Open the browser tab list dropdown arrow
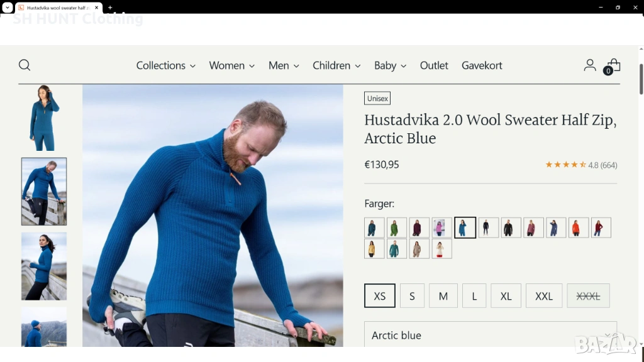Viewport: 644px width, 362px height. point(8,8)
